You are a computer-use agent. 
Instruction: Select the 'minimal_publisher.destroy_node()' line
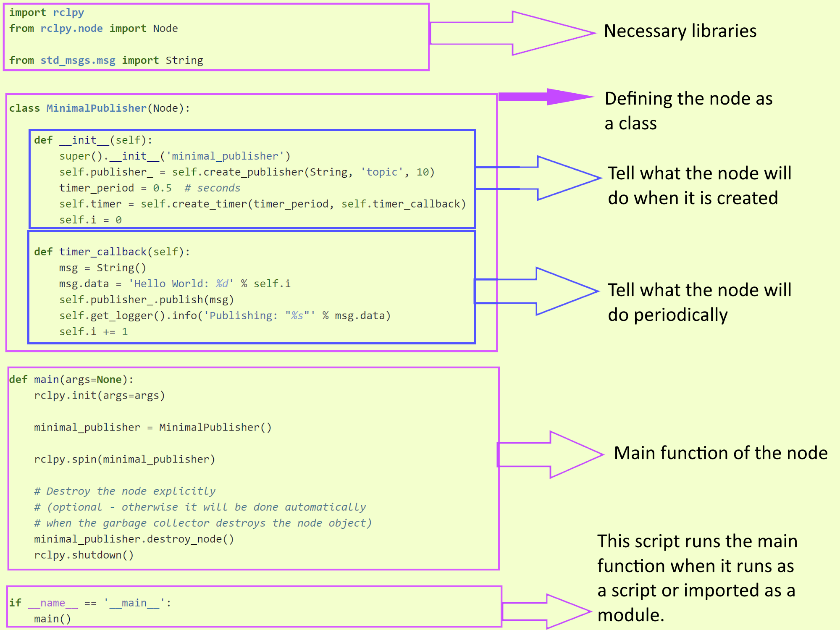(x=134, y=539)
